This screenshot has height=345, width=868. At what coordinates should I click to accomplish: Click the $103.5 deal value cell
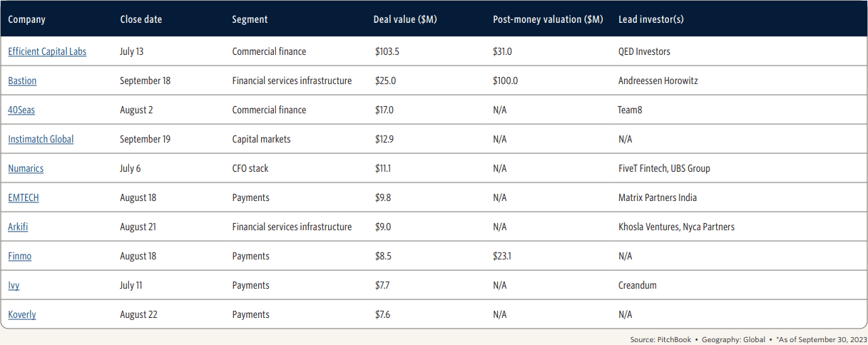(389, 52)
